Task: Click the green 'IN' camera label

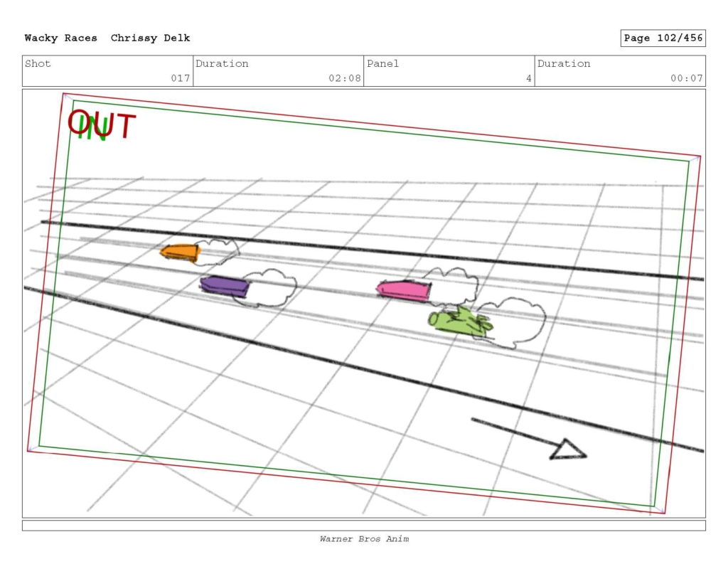Action: 93,129
